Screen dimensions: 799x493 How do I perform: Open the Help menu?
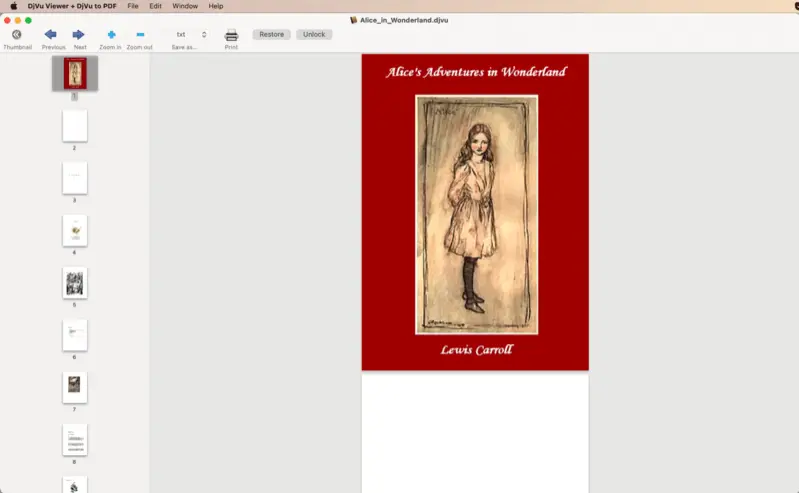tap(216, 6)
